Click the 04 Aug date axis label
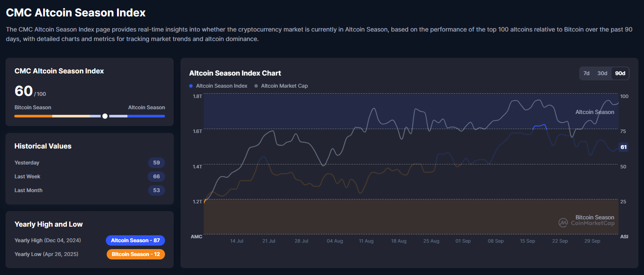The height and width of the screenshot is (275, 644). pyautogui.click(x=335, y=241)
